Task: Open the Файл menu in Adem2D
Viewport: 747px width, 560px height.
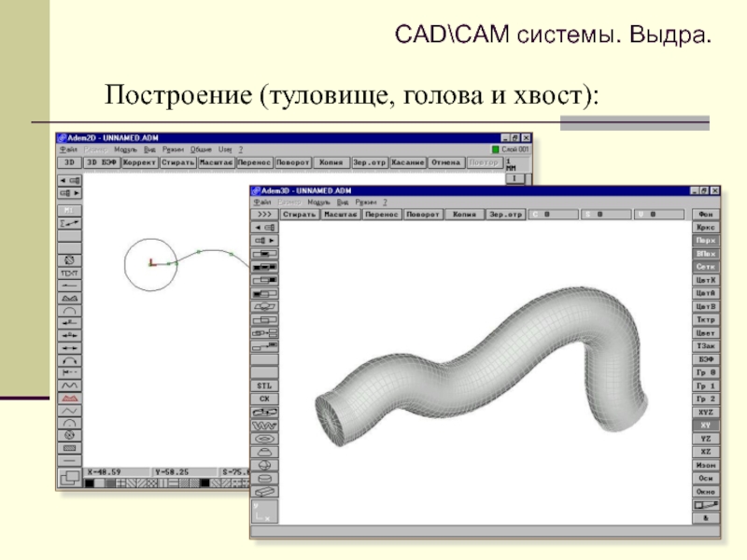Action: coord(68,149)
